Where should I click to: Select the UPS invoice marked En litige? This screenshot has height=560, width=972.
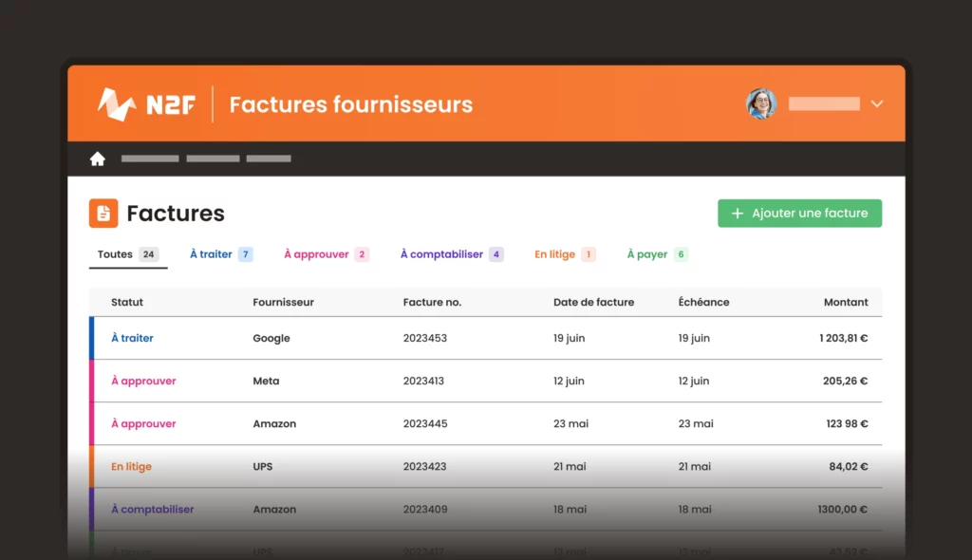[x=475, y=466]
